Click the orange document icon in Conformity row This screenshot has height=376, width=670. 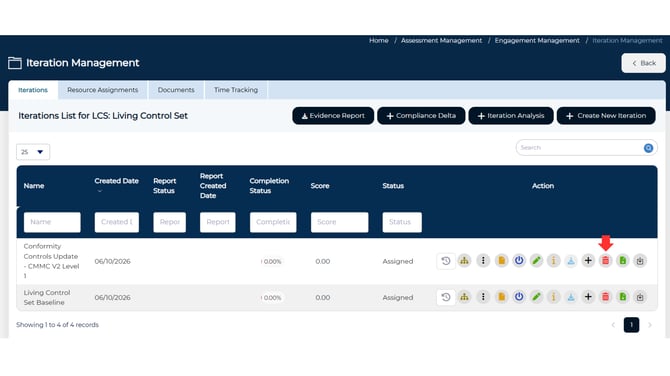click(x=501, y=261)
